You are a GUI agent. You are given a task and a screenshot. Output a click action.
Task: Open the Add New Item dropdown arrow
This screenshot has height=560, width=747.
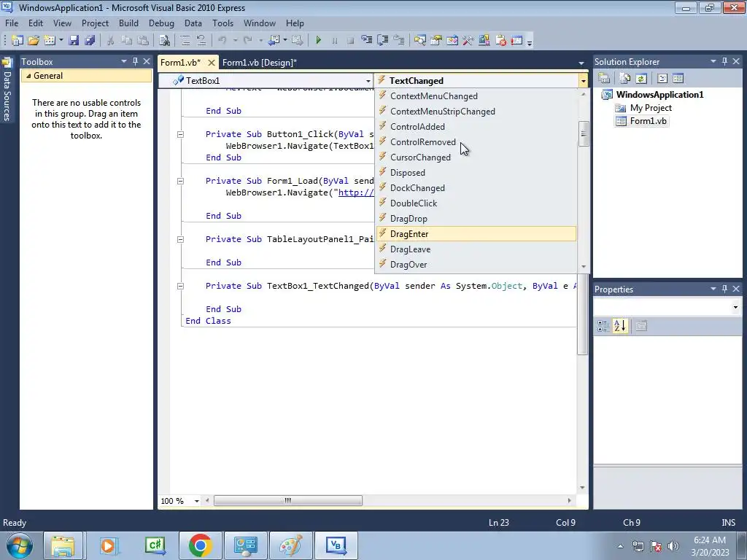pos(61,41)
